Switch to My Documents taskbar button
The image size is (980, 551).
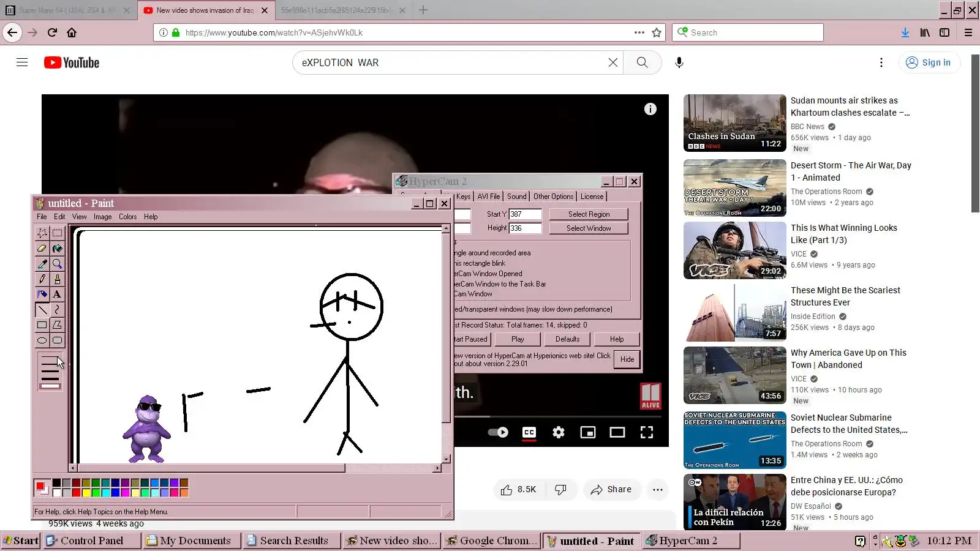(193, 541)
